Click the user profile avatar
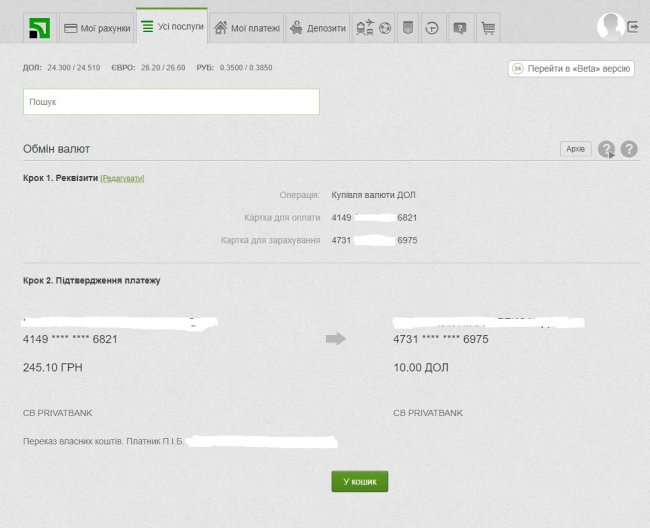 point(609,26)
